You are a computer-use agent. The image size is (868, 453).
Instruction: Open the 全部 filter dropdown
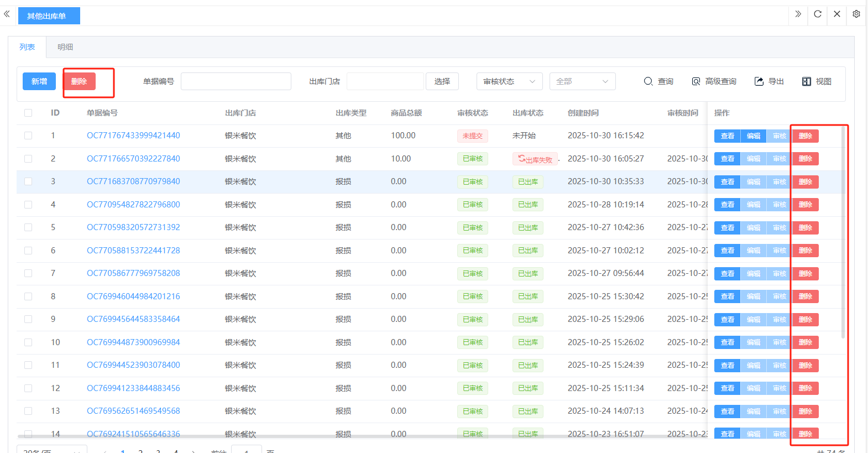click(x=582, y=81)
